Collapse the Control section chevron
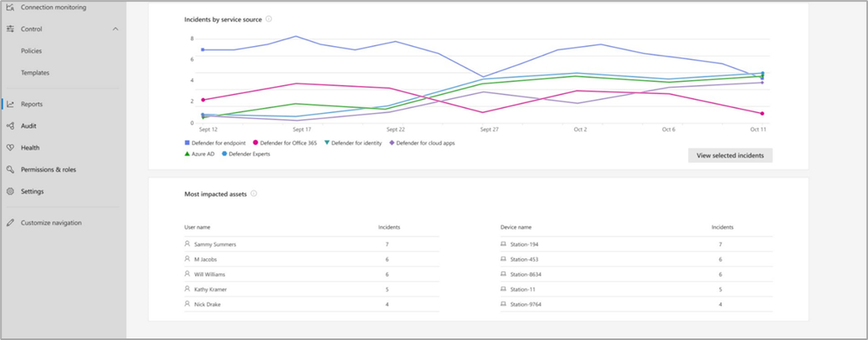 coord(116,29)
